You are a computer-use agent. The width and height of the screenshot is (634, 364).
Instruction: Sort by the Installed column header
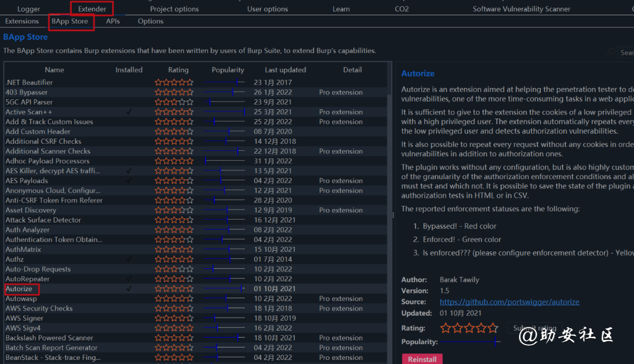coord(129,70)
